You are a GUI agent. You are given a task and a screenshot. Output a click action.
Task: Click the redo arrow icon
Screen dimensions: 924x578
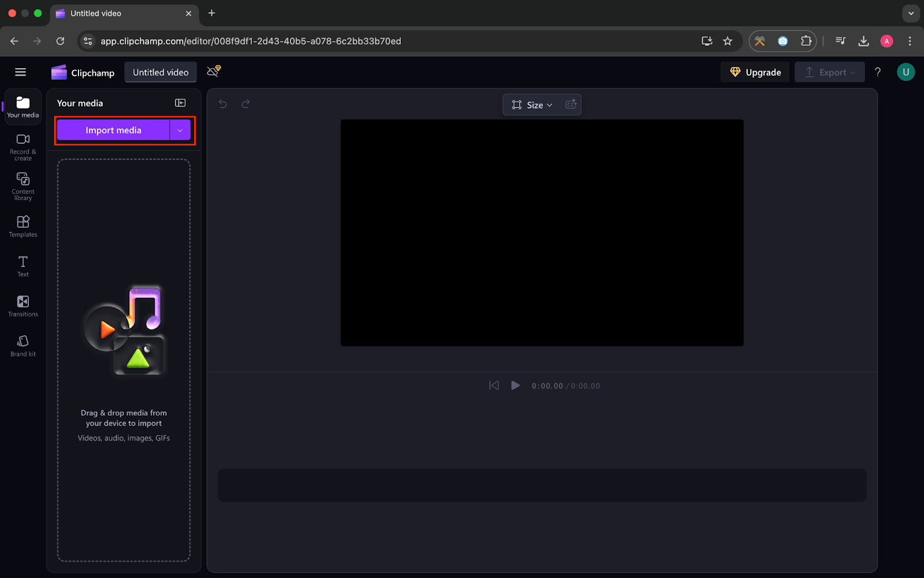245,104
